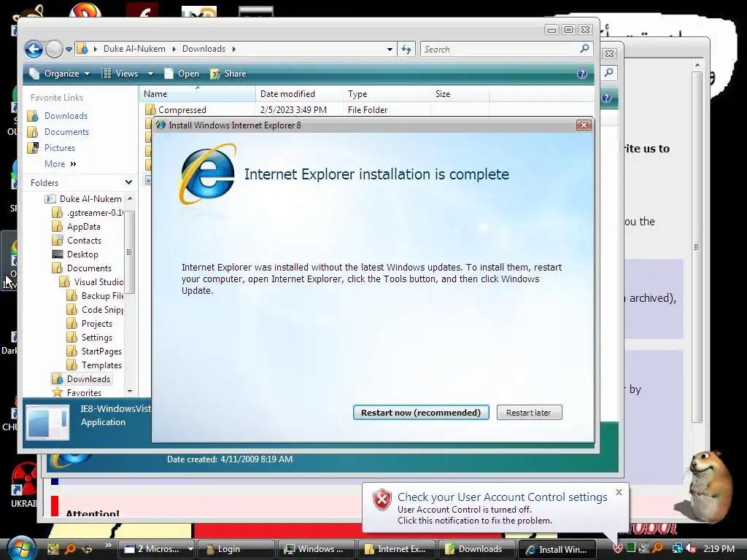Click the muted volume tray icon
The height and width of the screenshot is (560, 747).
coord(692,548)
